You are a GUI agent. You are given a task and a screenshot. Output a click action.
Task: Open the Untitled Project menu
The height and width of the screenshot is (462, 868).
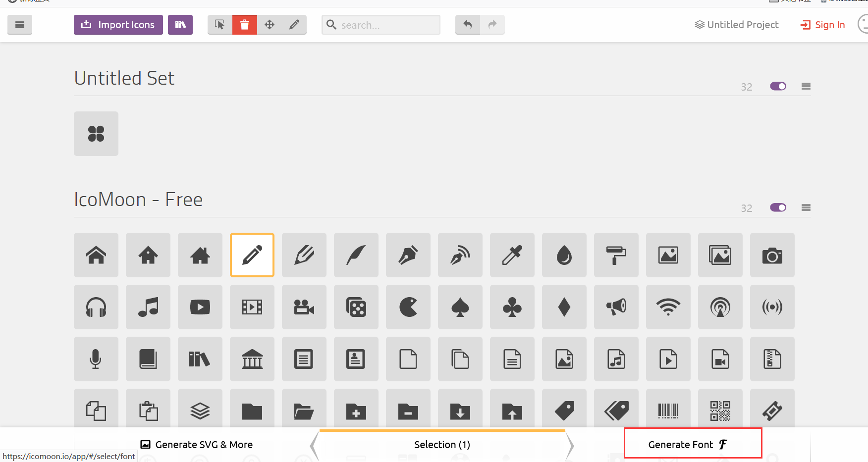737,24
